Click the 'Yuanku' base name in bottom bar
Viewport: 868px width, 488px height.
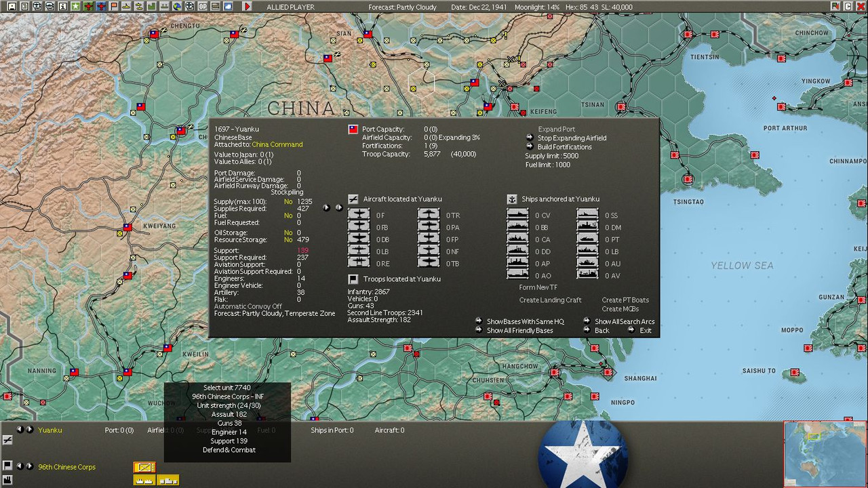[x=50, y=430]
